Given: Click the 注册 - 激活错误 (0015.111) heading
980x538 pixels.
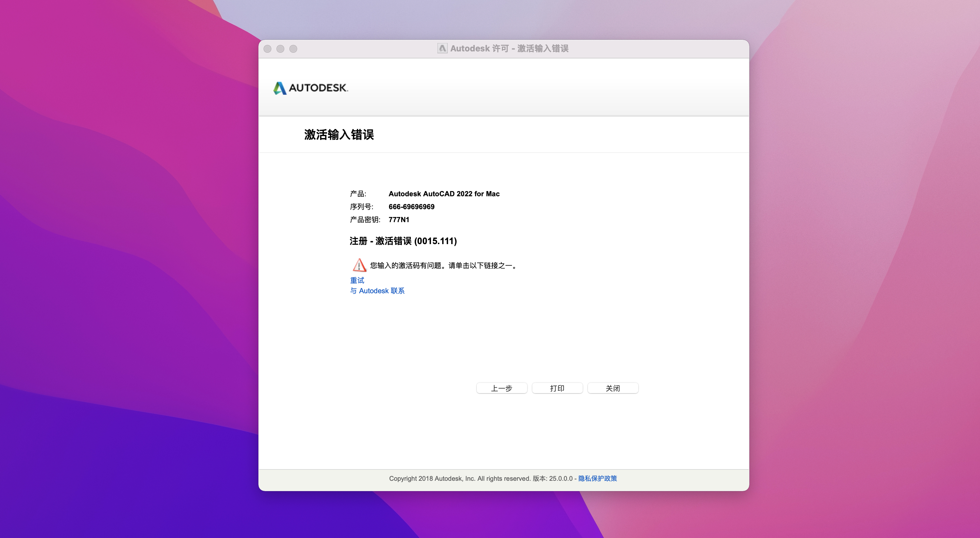Looking at the screenshot, I should (x=403, y=241).
